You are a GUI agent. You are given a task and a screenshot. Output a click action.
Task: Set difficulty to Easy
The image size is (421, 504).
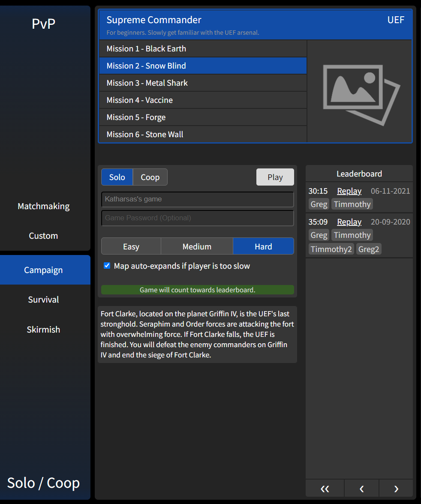[x=131, y=246]
